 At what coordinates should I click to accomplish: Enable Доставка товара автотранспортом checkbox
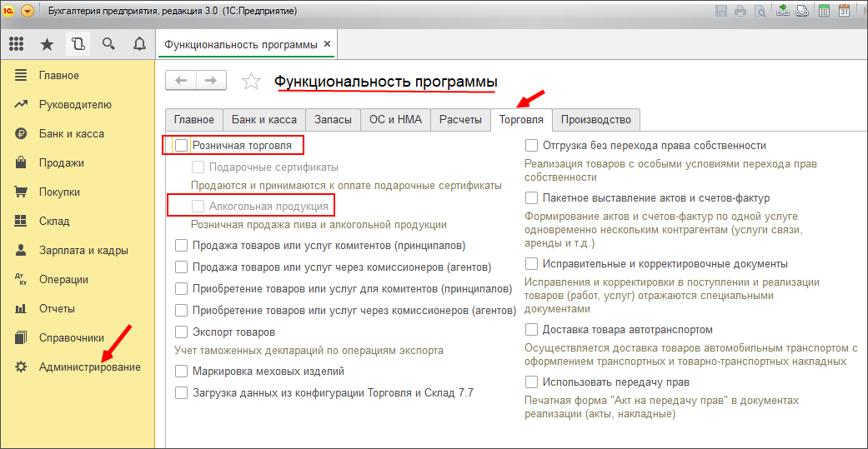point(532,330)
